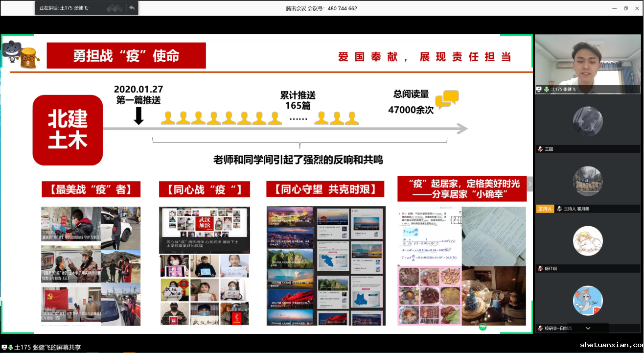Click the muted mic icon beside 陈佳琪
Viewport: 644px width, 353px height.
(540, 268)
